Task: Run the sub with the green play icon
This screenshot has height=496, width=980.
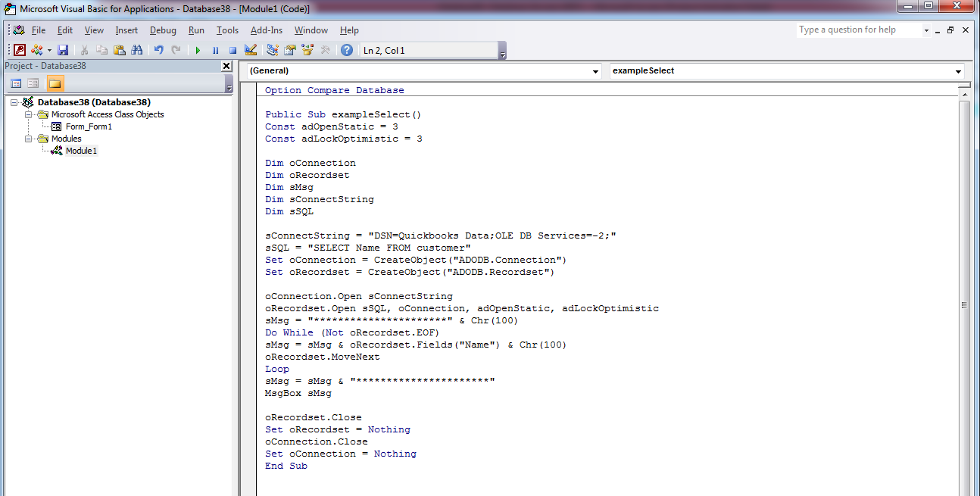Action: pyautogui.click(x=198, y=50)
